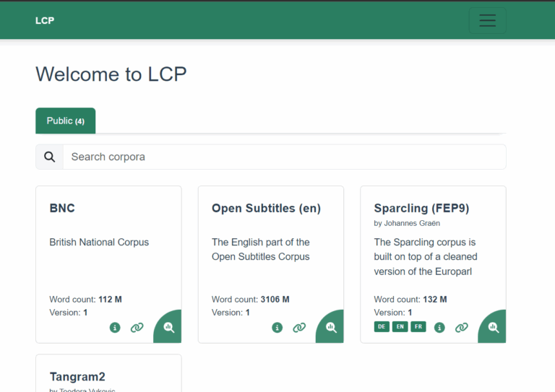
Task: Select the DE language badge on Sparcling
Action: pyautogui.click(x=382, y=326)
